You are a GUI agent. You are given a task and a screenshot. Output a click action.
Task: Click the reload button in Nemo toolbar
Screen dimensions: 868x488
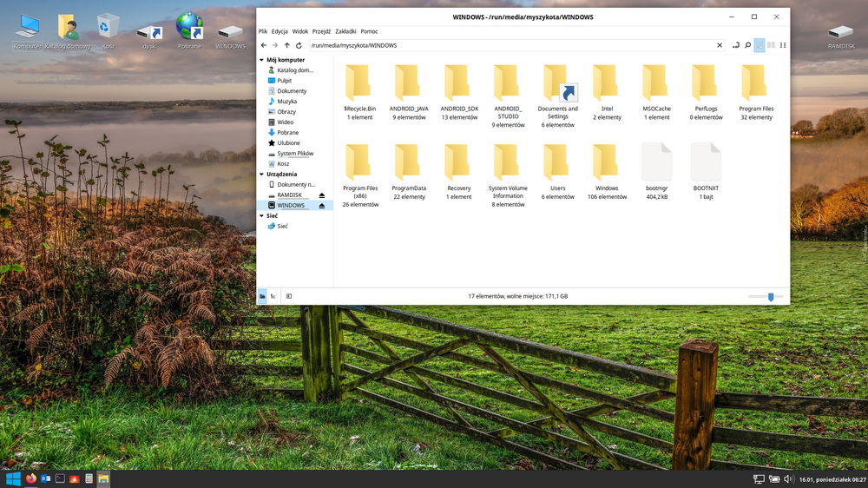coord(299,45)
